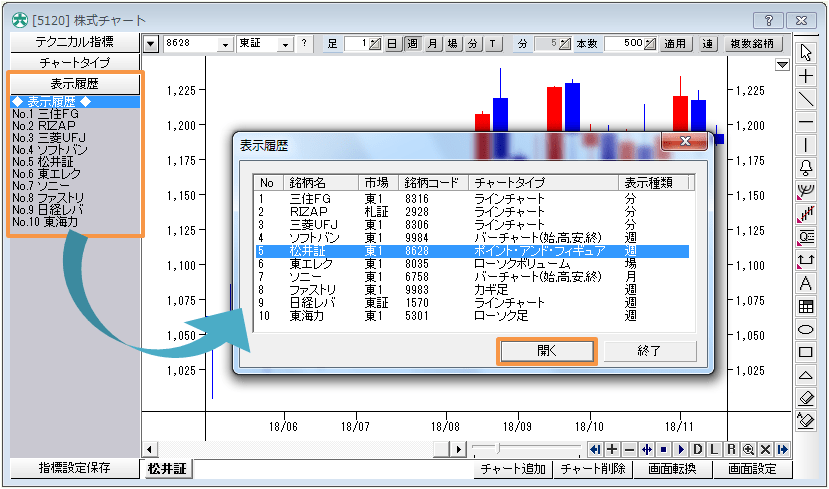Click the R button in bottom controls
The image size is (829, 489).
[731, 449]
